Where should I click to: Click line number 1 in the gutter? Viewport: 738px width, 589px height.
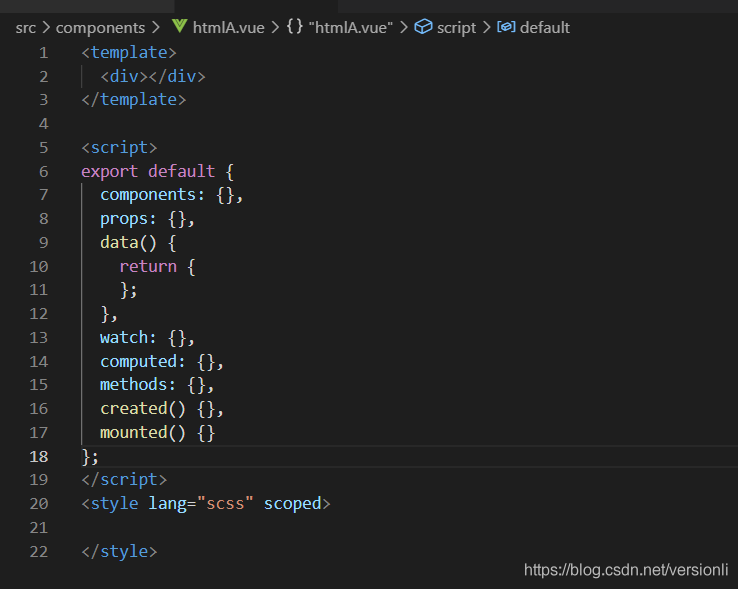click(x=44, y=53)
